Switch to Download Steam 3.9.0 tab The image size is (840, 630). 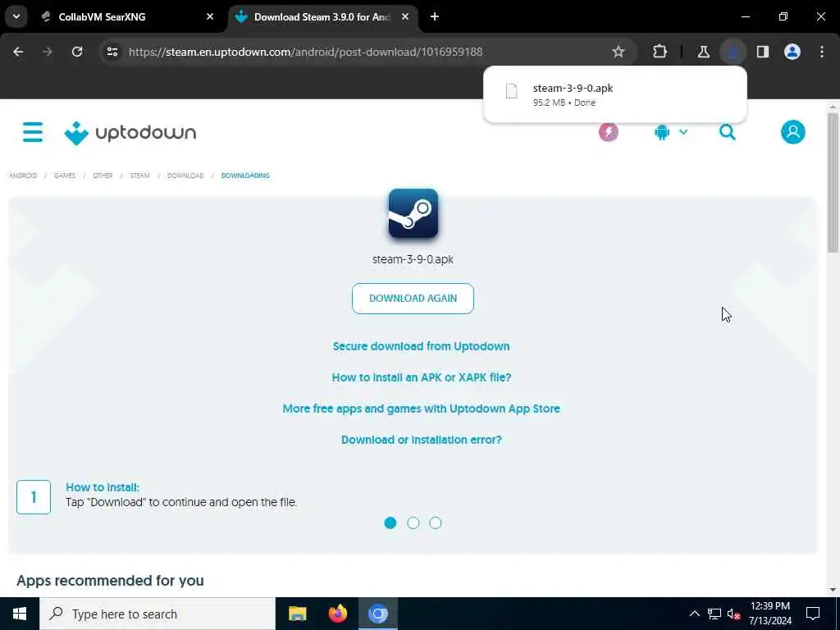(x=322, y=16)
